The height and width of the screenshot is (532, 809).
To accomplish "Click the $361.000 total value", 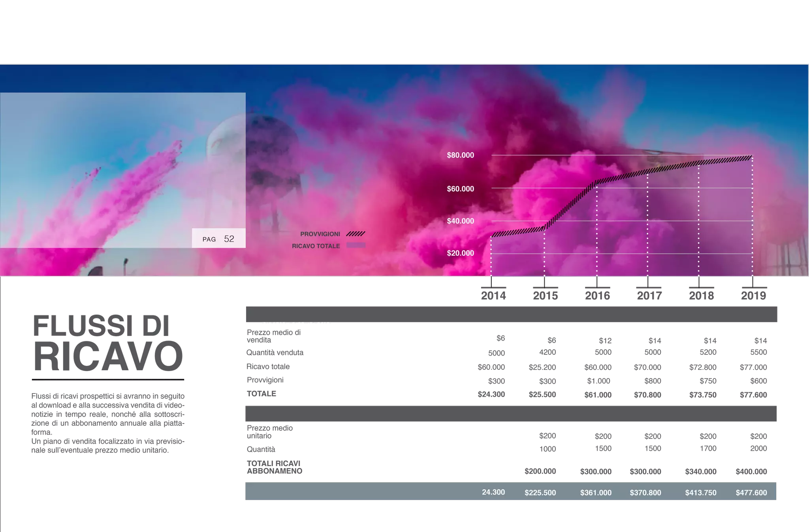I will click(x=596, y=493).
